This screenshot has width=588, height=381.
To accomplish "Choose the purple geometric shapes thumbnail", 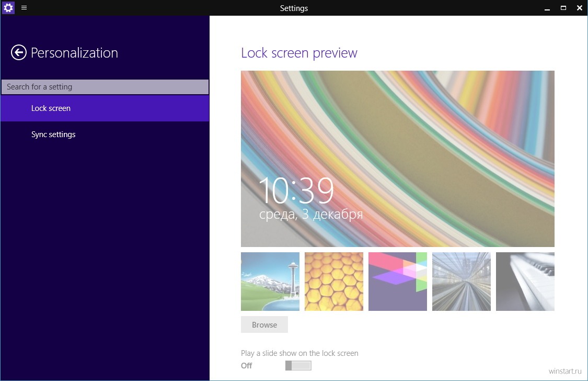I will [398, 282].
